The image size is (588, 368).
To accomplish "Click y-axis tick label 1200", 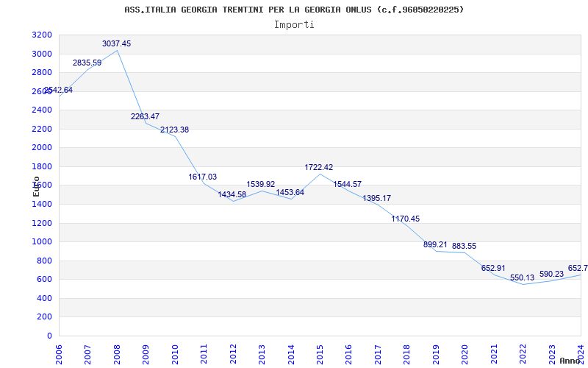I will click(x=42, y=223).
